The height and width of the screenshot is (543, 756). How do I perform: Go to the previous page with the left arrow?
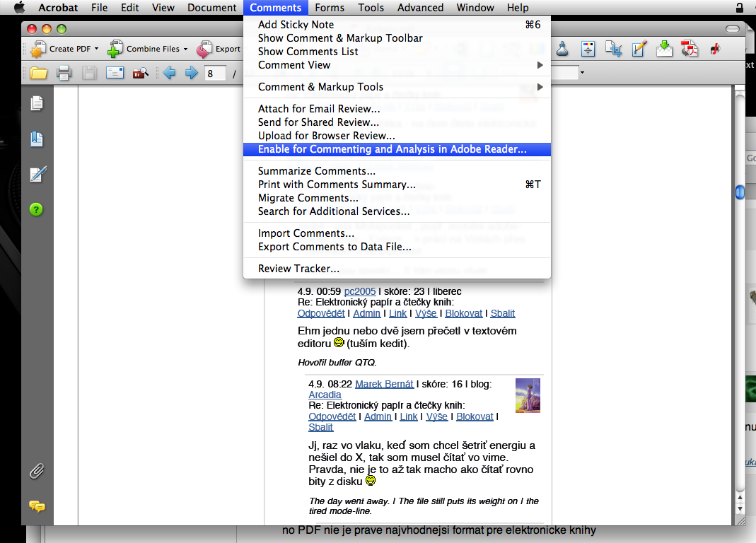(169, 74)
